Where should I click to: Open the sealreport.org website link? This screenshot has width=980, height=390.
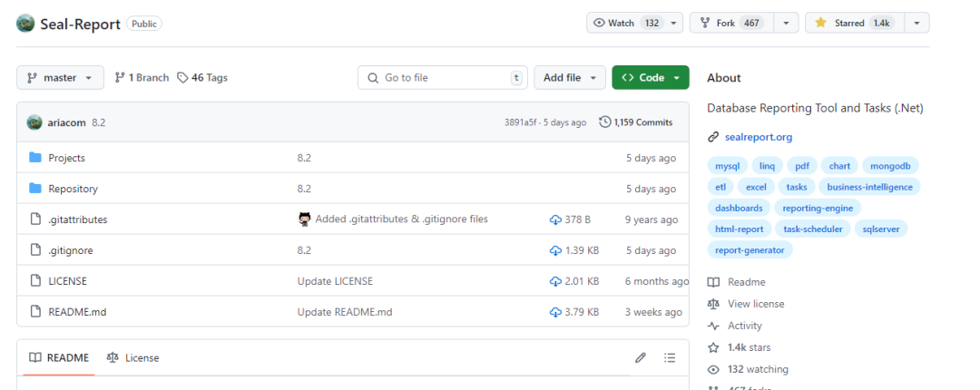(x=758, y=137)
